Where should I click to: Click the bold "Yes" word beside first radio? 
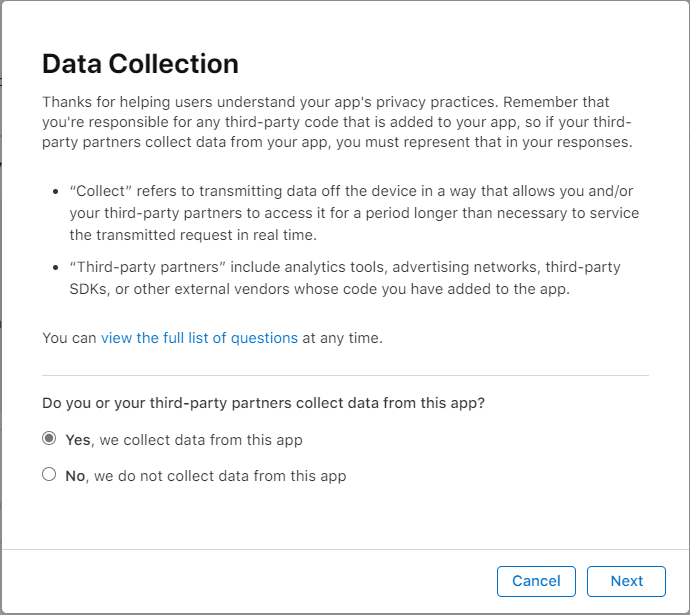point(77,440)
